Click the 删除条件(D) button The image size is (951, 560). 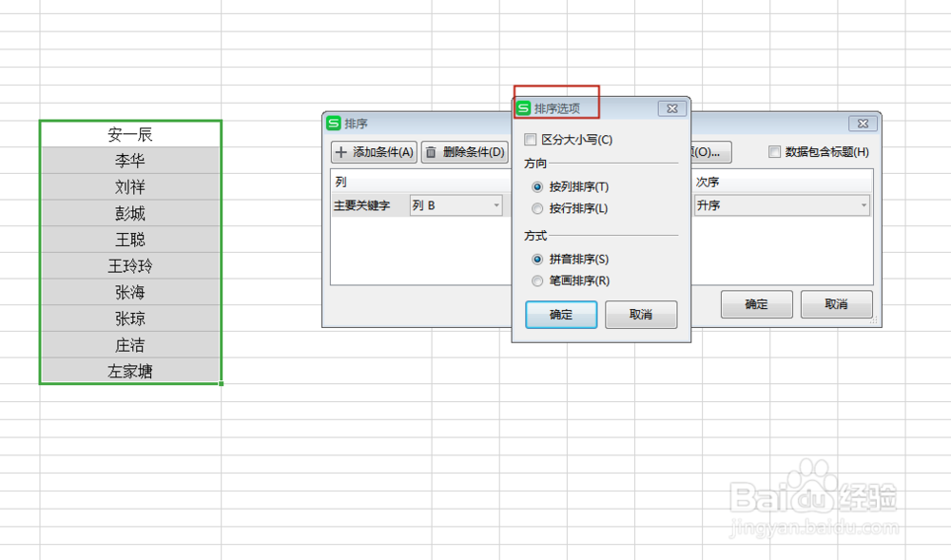[464, 154]
